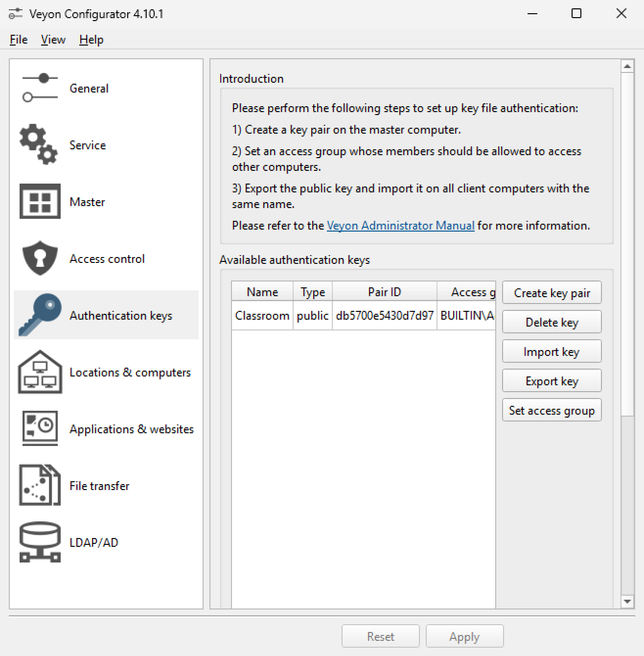Open the View menu
Screen dimensions: 644x656
53,40
